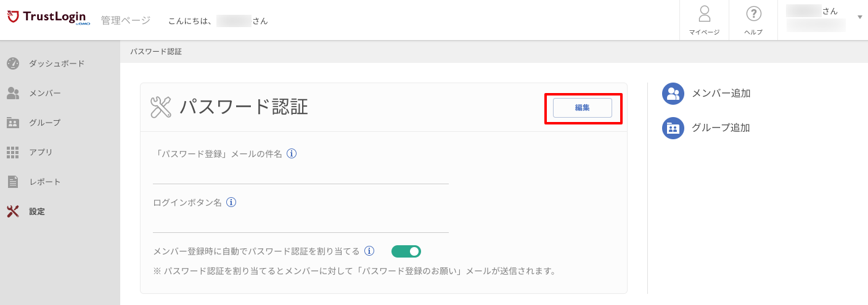
Task: Click the ログインボタン名 input field
Action: 301,223
